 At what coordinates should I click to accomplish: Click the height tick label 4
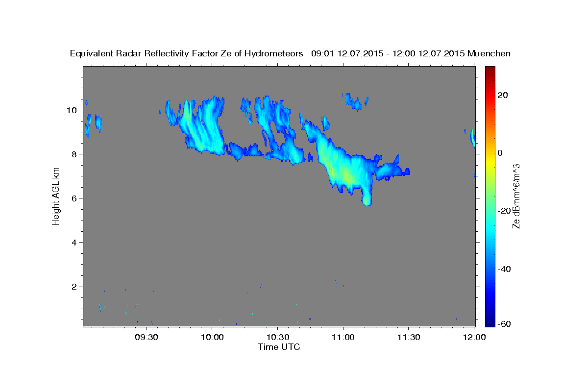(x=74, y=243)
